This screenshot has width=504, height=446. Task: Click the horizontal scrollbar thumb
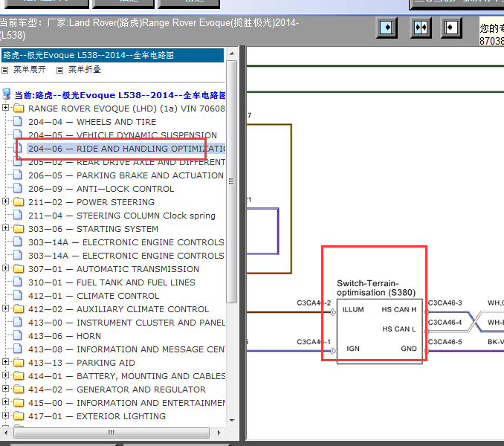(112, 433)
